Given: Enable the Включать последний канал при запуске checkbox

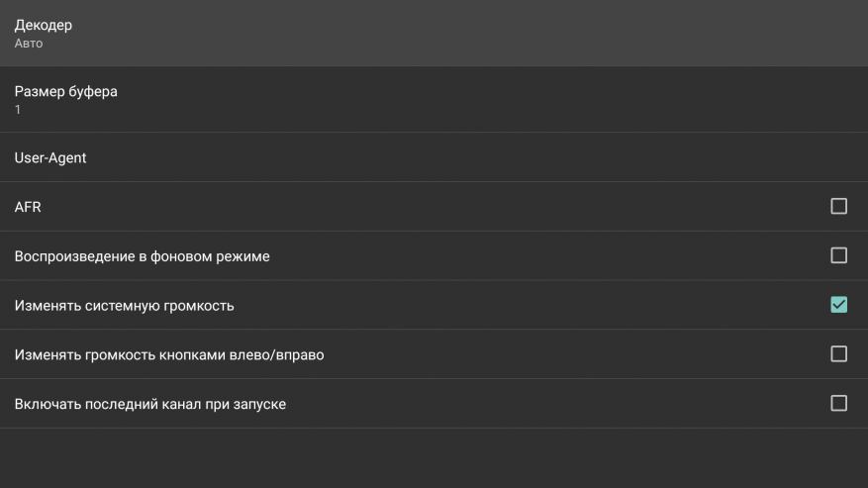Looking at the screenshot, I should pyautogui.click(x=838, y=403).
